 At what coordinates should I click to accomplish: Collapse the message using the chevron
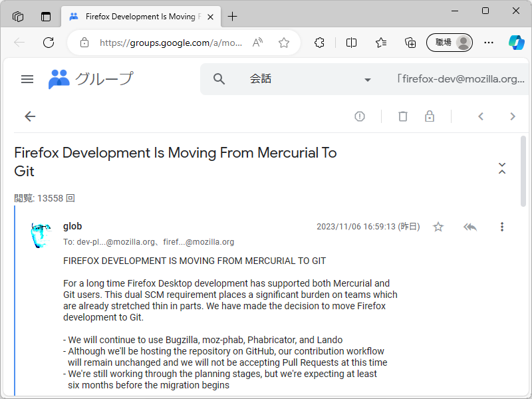502,168
